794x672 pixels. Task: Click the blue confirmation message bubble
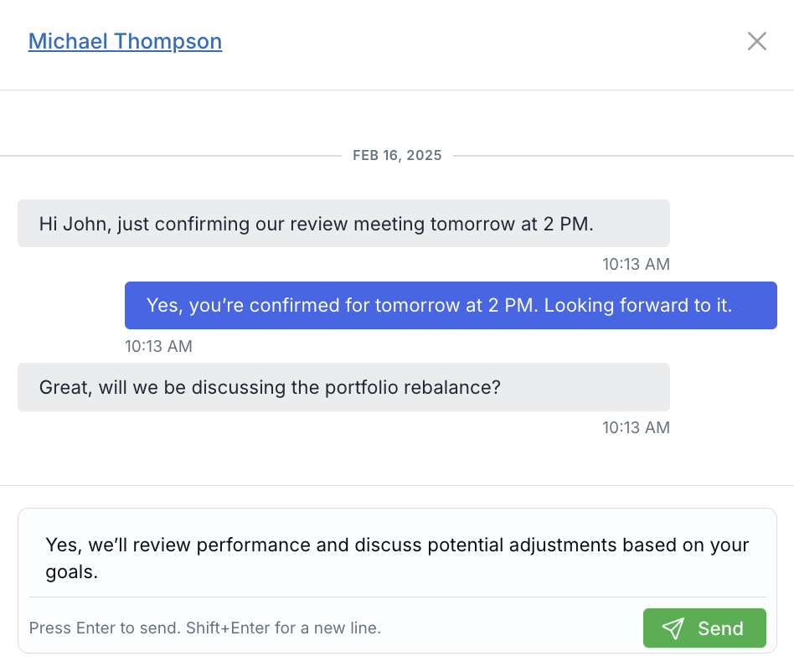coord(451,305)
